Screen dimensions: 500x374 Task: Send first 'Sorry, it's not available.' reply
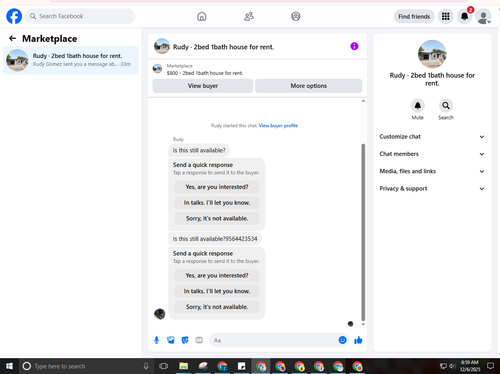217,218
